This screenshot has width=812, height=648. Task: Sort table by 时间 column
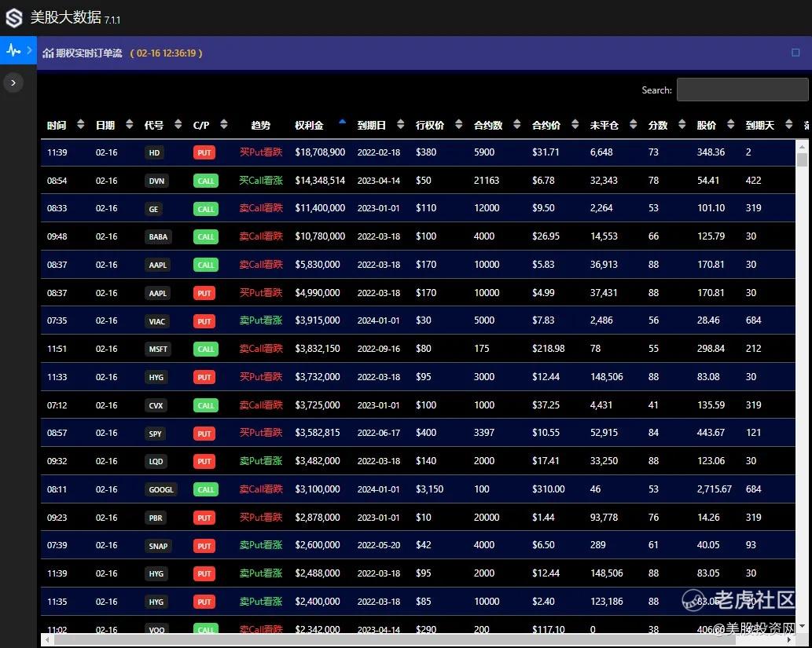[65, 125]
